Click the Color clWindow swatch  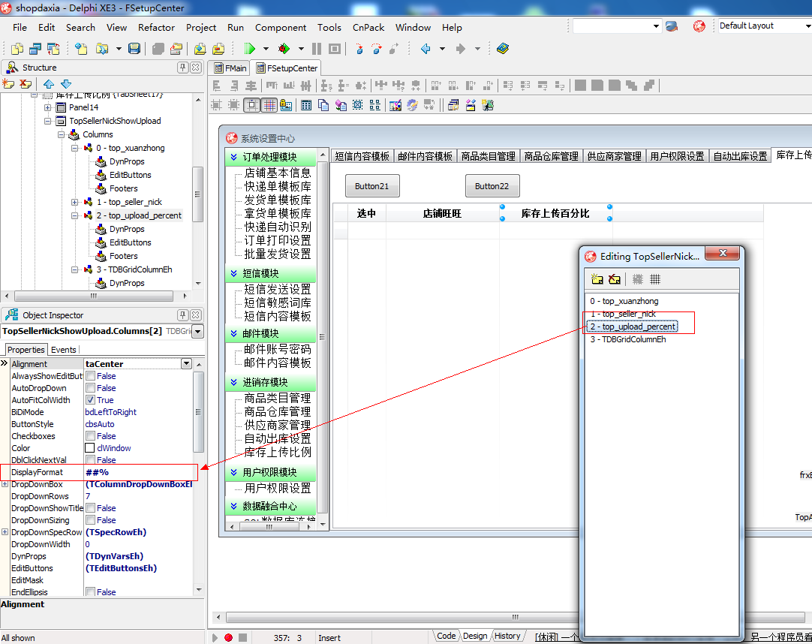point(89,448)
